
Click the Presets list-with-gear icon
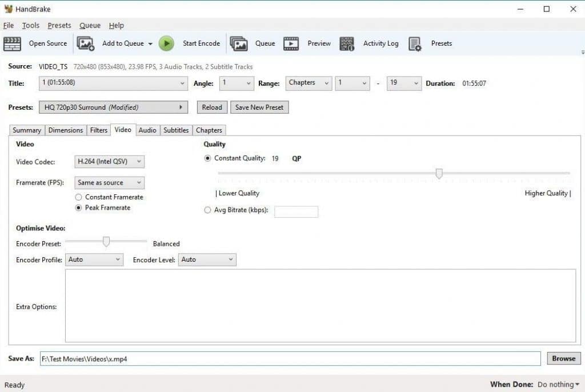[415, 43]
